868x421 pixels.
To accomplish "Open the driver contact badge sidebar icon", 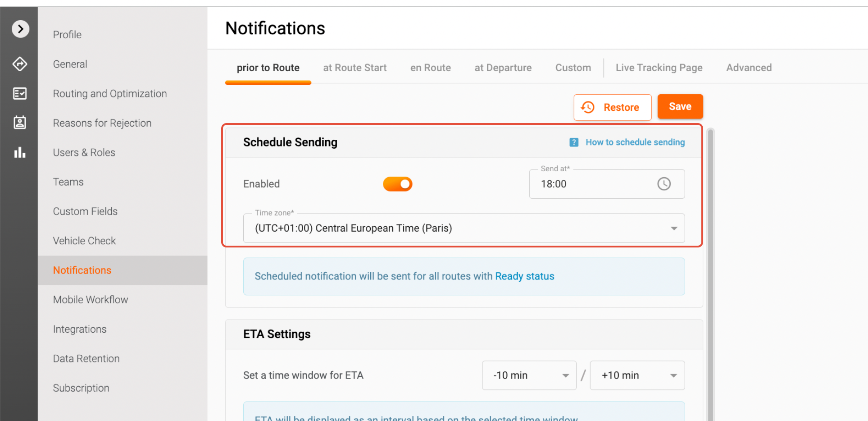I will (20, 122).
